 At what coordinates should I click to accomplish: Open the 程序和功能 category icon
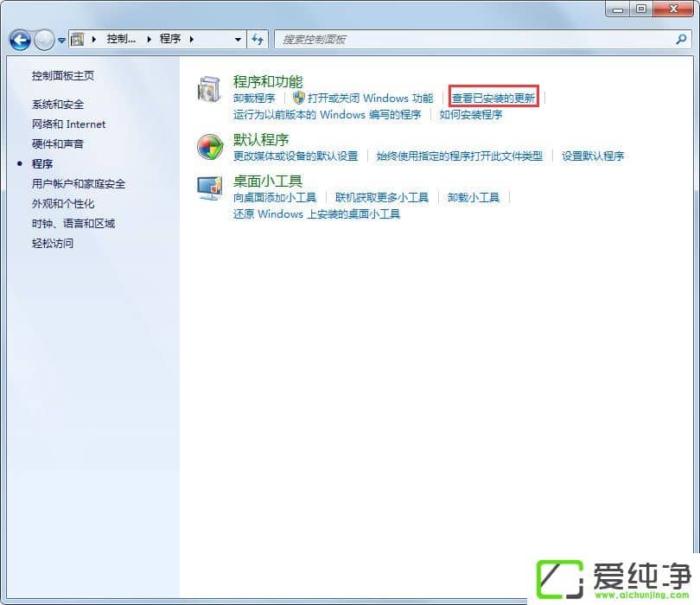tap(210, 90)
